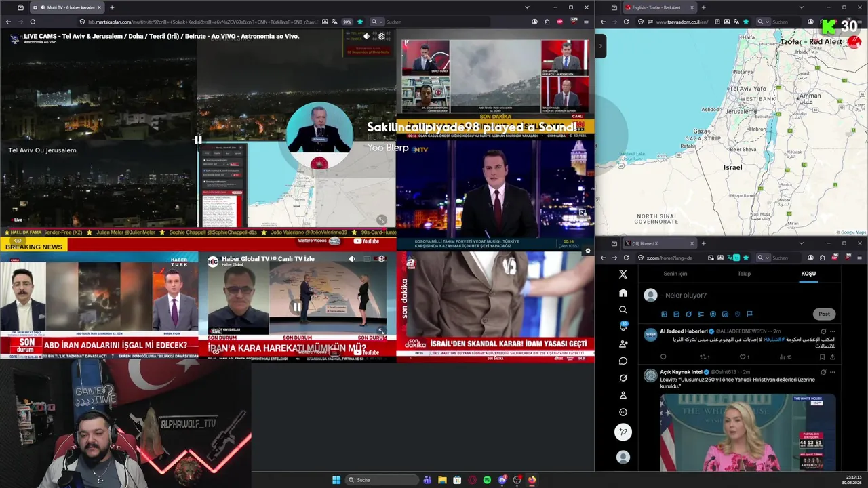Open the X Explore search icon in sidebar
The image size is (868, 488).
tap(623, 310)
